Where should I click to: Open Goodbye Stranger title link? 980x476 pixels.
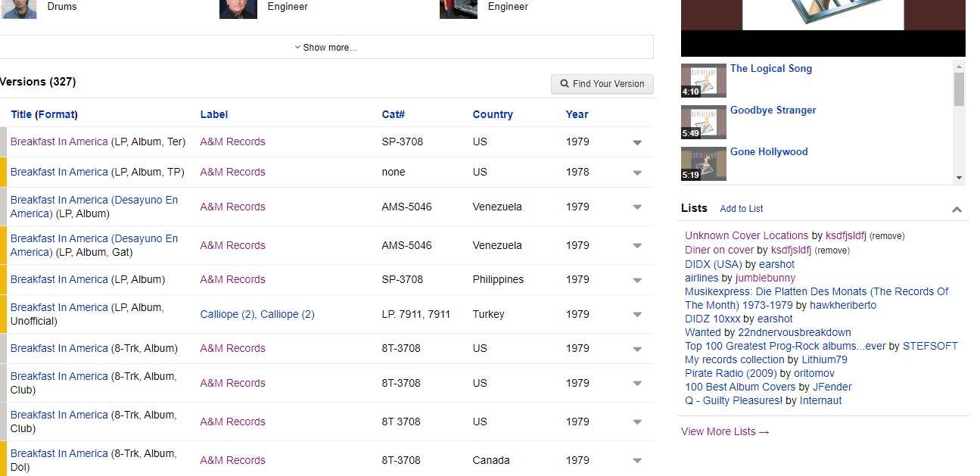[x=773, y=110]
